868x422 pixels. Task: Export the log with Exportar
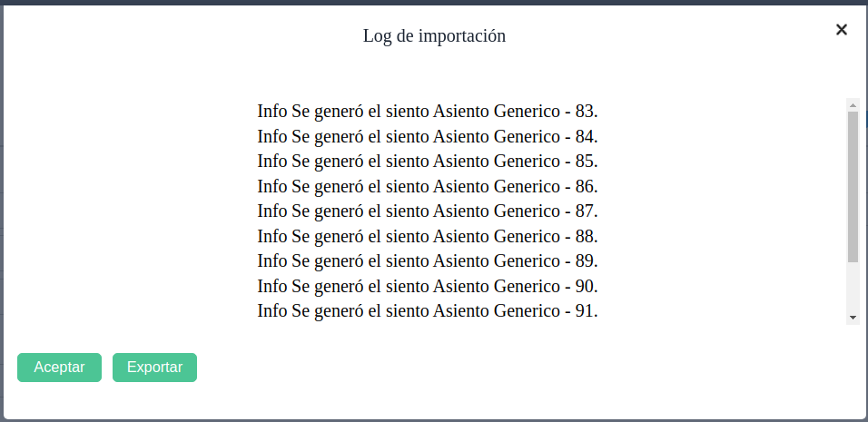click(x=154, y=368)
